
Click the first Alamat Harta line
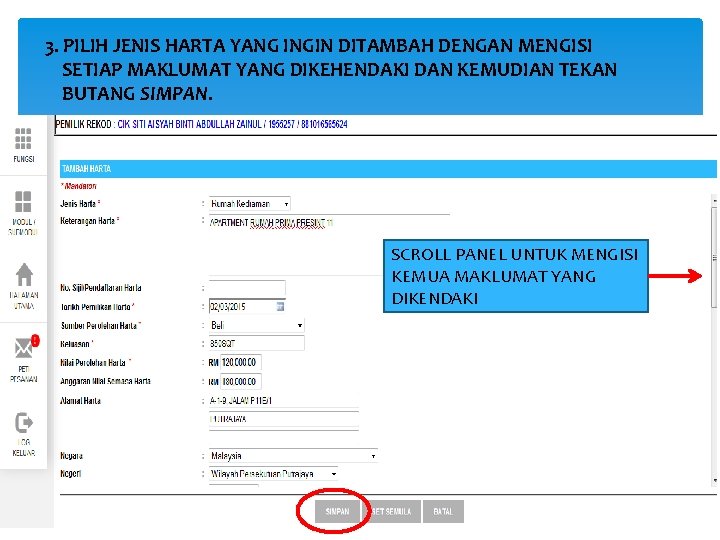point(284,401)
